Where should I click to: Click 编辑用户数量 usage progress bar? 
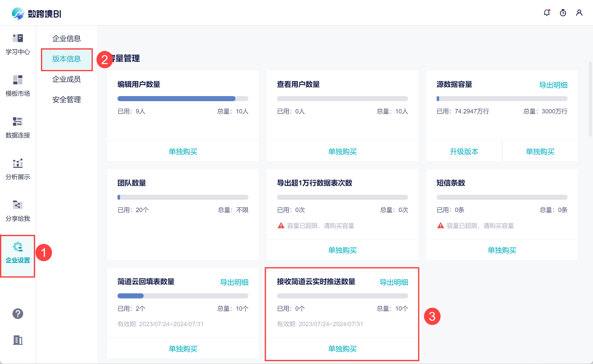(183, 99)
